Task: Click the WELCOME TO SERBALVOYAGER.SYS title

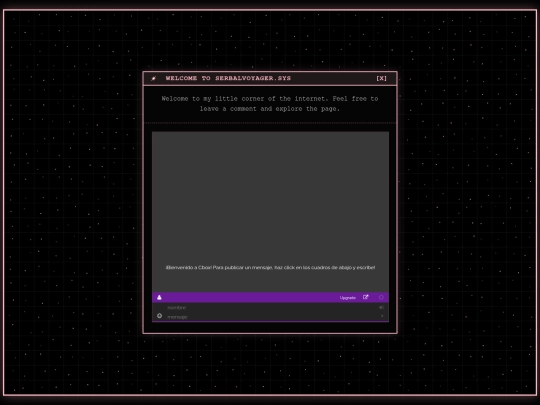Action: (x=228, y=78)
